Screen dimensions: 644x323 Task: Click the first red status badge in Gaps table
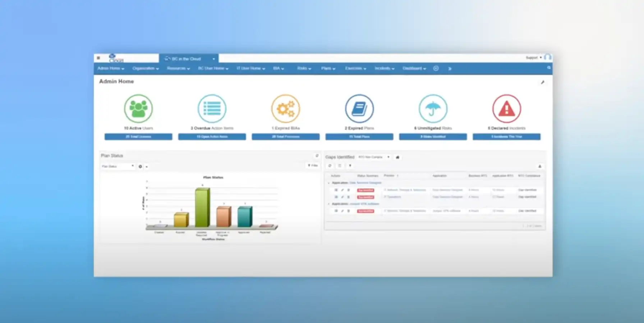click(x=365, y=190)
